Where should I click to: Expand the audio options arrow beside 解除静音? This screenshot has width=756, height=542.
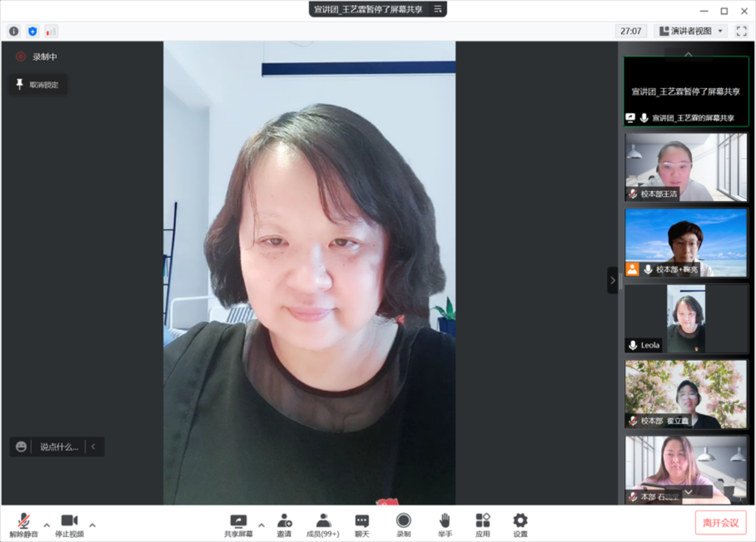[46, 525]
